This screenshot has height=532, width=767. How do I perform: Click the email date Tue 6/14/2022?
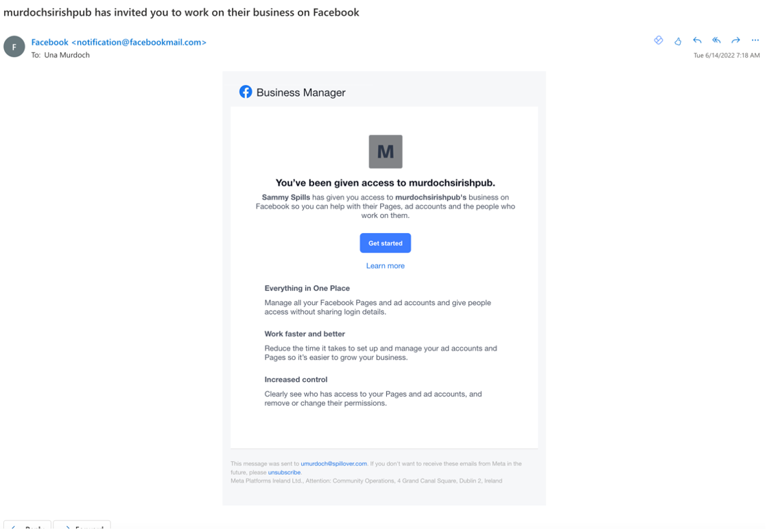coord(727,56)
